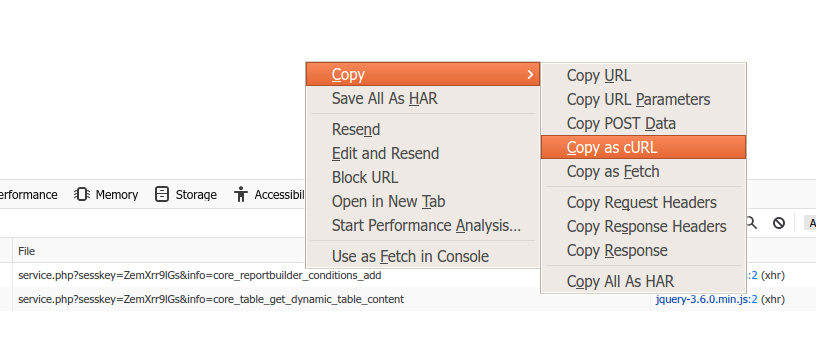Click the request blocking circle icon

click(x=779, y=223)
